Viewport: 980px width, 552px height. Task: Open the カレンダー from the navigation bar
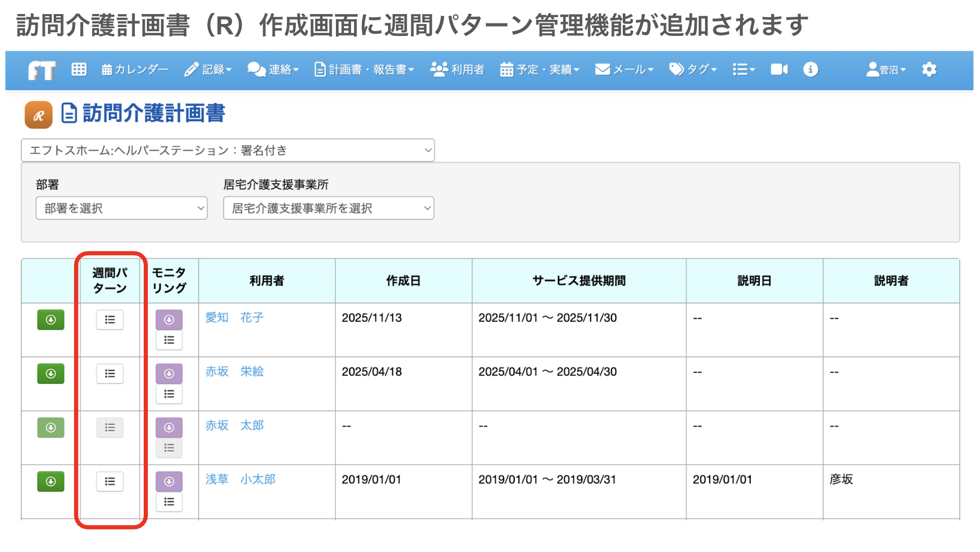(x=134, y=69)
